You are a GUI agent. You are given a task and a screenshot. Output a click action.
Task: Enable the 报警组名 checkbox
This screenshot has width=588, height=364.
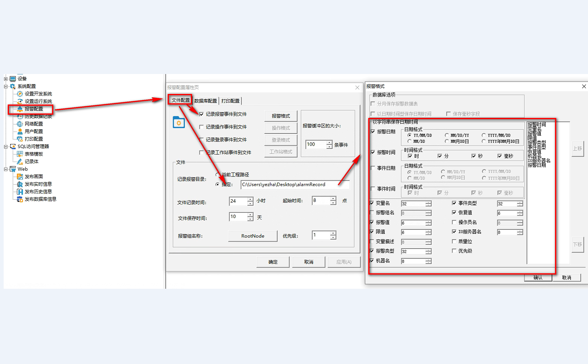point(372,213)
